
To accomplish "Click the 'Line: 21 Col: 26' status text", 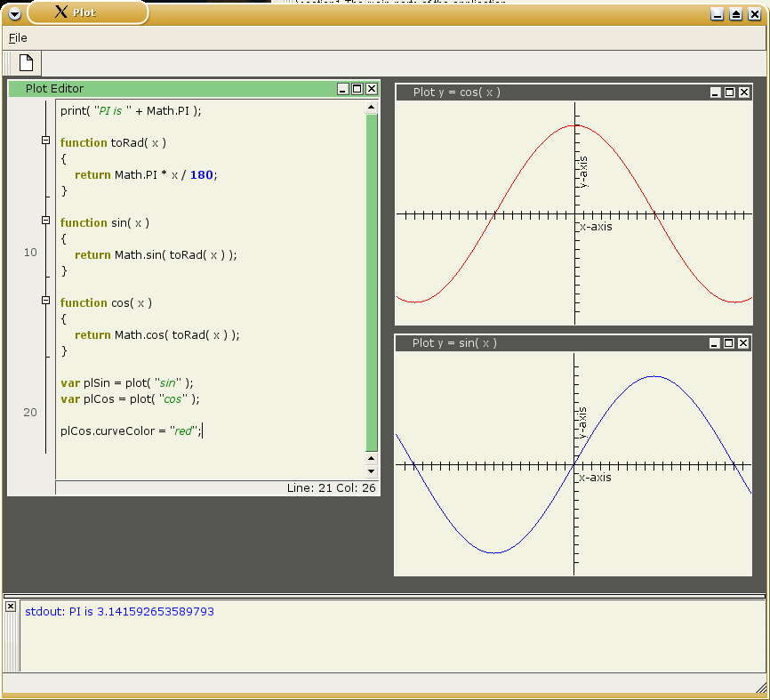I will (332, 488).
